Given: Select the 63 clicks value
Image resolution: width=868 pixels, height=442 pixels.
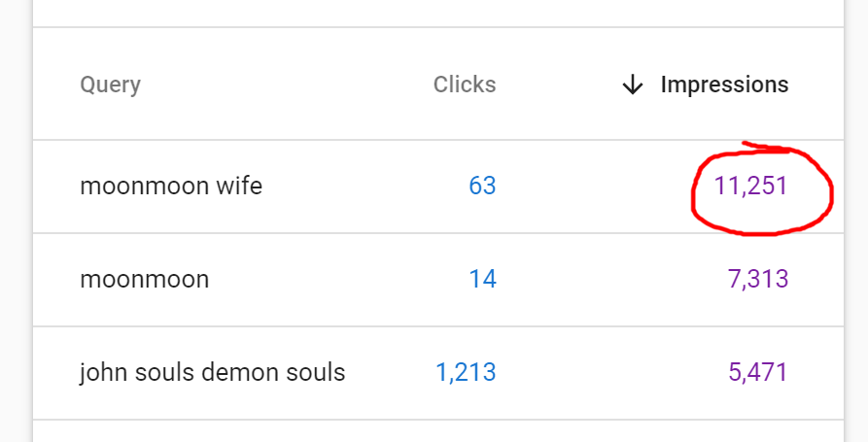Looking at the screenshot, I should (x=482, y=186).
